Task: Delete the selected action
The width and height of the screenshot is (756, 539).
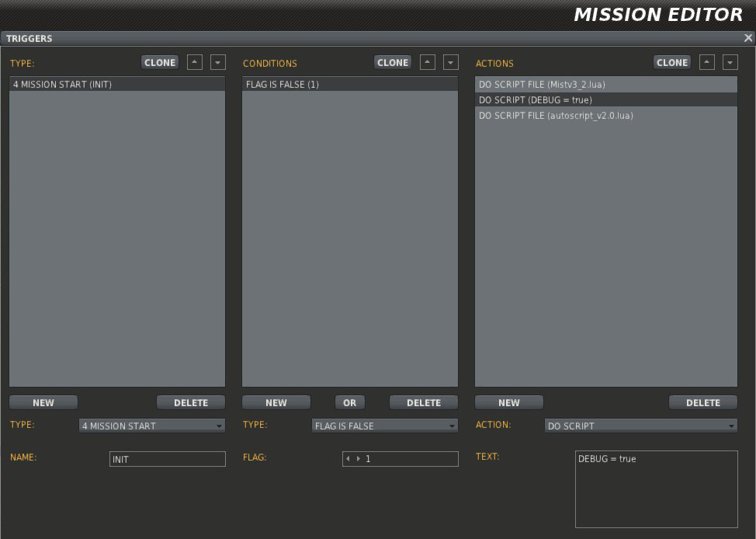Action: click(x=703, y=402)
